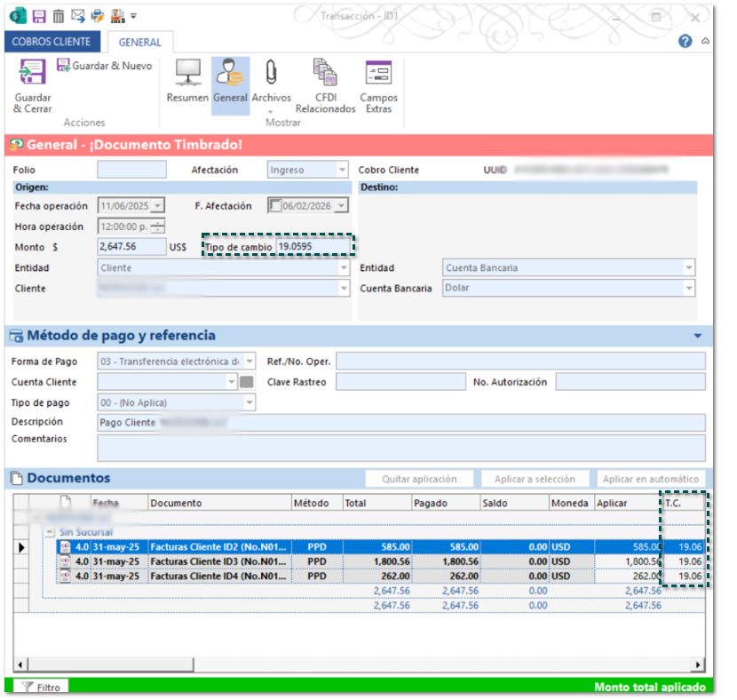
Task: Open the Campos Extras view
Action: 378,85
